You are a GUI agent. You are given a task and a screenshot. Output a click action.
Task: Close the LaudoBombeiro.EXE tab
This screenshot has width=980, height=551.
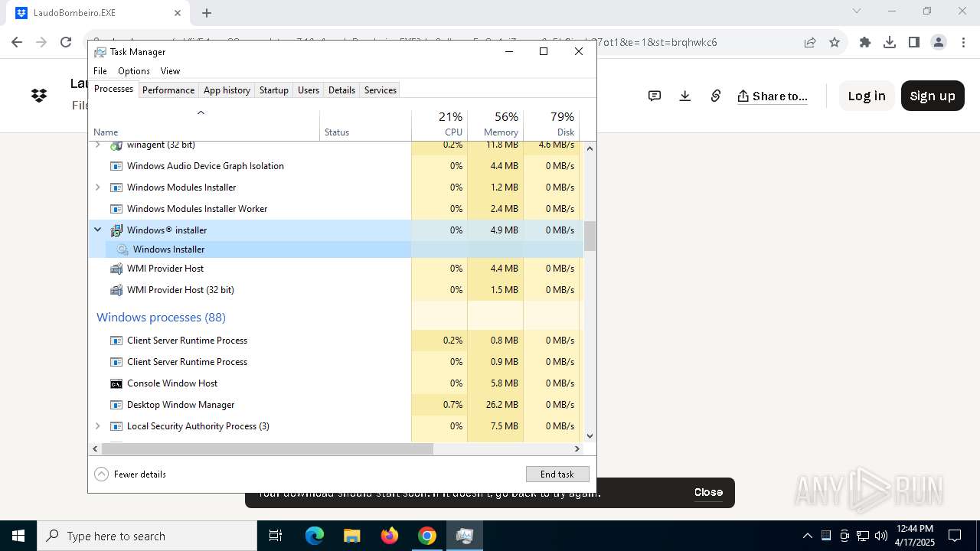click(178, 13)
